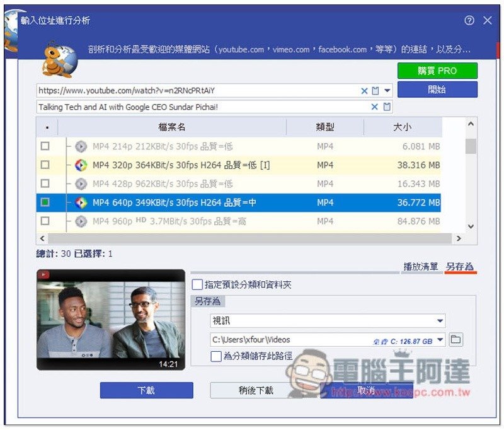Switch to the 另存為 tab
Viewport: 504px width, 430px height.
[460, 266]
